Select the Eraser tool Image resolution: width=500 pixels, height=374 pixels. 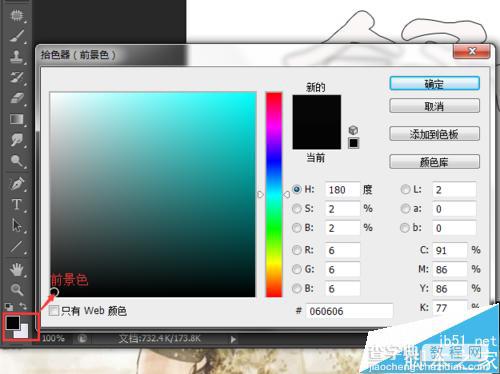click(17, 98)
